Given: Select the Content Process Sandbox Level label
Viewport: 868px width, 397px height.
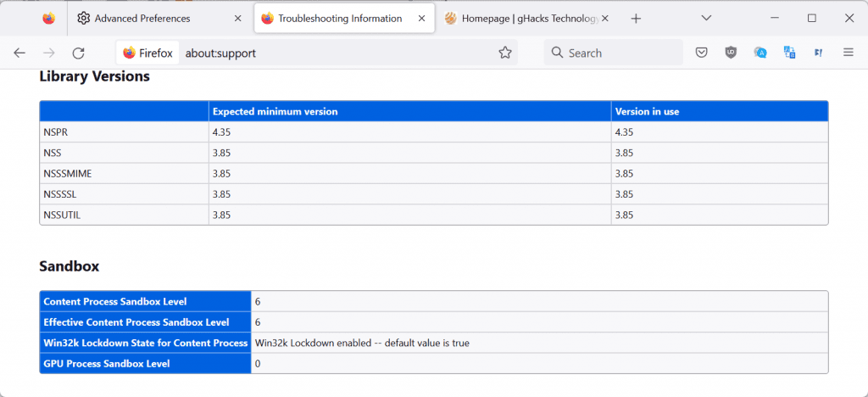Looking at the screenshot, I should (115, 302).
